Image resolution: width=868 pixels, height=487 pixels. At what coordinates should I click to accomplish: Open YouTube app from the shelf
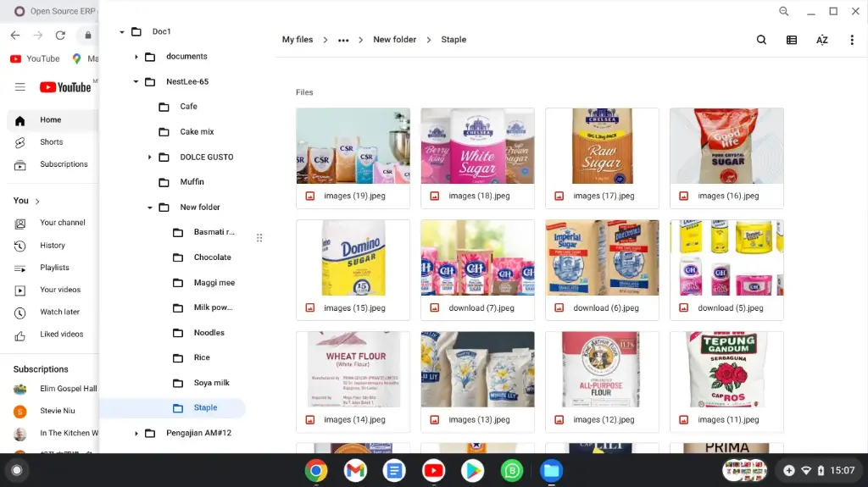[433, 470]
